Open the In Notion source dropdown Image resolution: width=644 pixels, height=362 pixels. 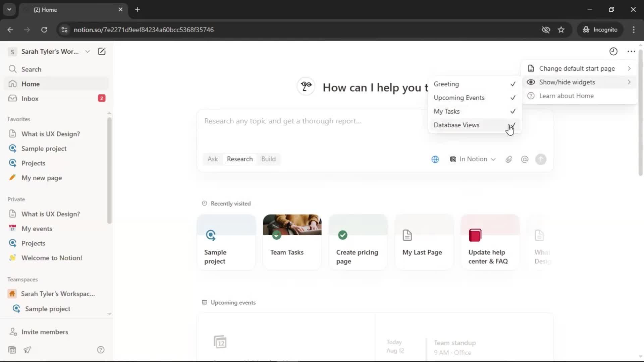[473, 159]
